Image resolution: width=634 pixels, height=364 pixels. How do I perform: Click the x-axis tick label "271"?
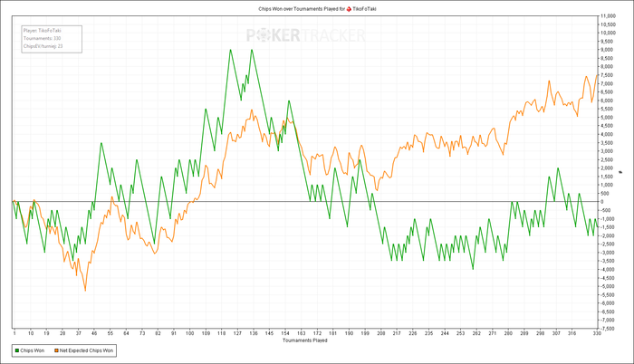pyautogui.click(x=492, y=333)
